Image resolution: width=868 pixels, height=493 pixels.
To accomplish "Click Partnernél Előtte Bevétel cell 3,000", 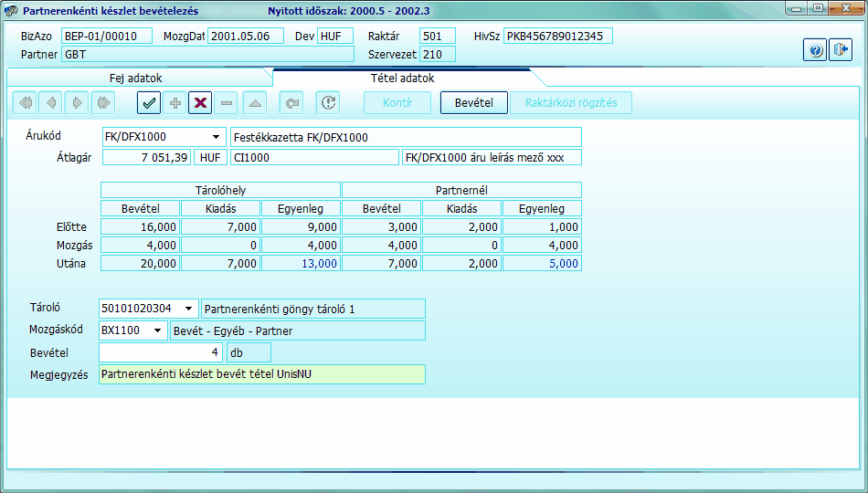I will (x=381, y=226).
